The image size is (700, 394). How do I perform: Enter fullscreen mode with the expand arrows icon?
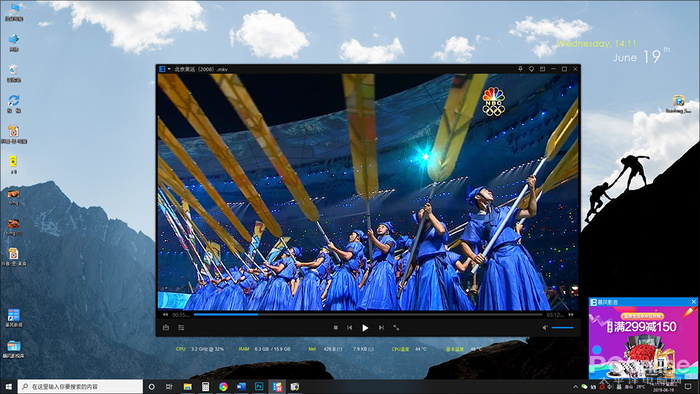coord(396,328)
